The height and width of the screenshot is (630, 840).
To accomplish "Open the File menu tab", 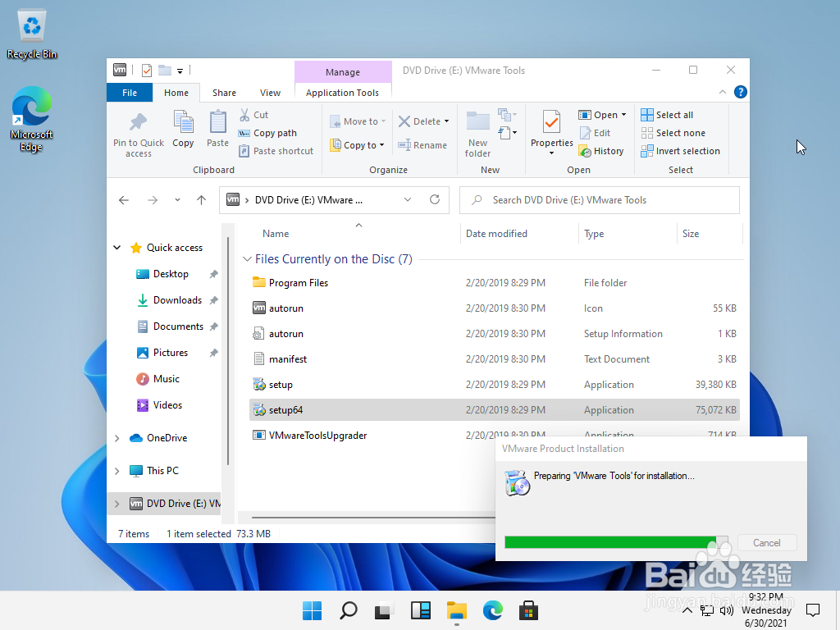I will (x=129, y=93).
